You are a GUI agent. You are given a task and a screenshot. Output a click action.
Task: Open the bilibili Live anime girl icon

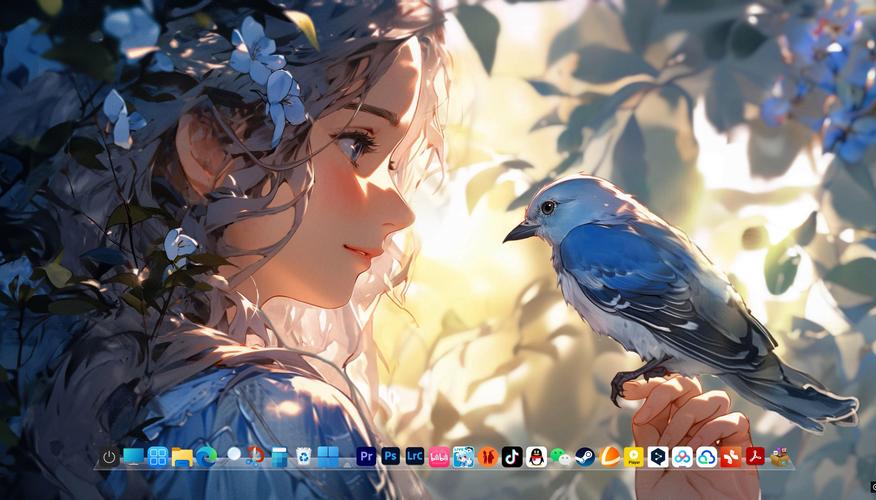click(x=464, y=457)
